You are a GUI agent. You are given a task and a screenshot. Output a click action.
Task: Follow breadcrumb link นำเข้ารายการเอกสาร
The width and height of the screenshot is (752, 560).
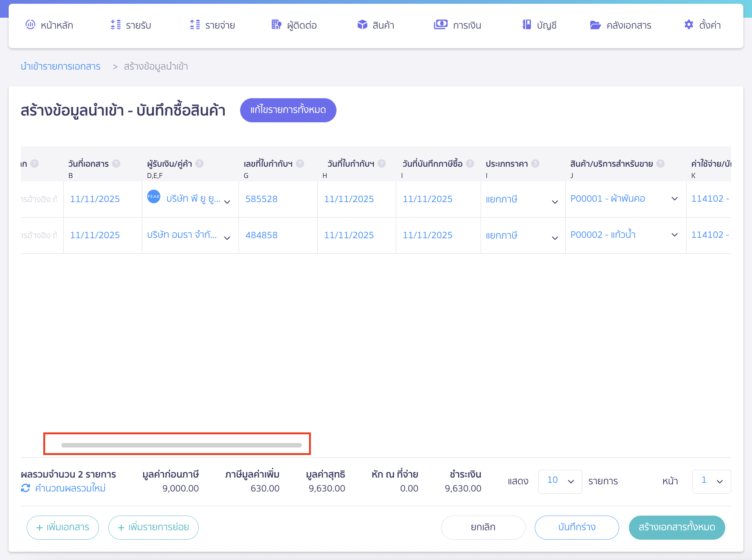61,66
